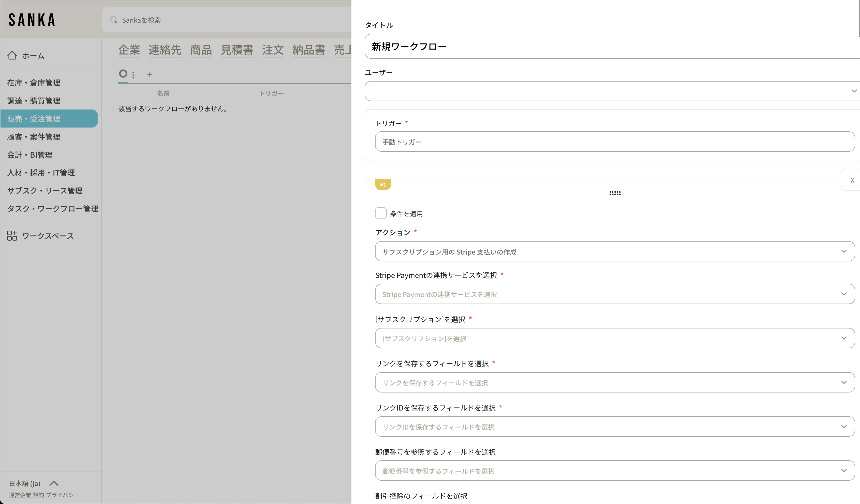Click the circle view icon
Viewport: 860px width, 504px height.
point(123,74)
